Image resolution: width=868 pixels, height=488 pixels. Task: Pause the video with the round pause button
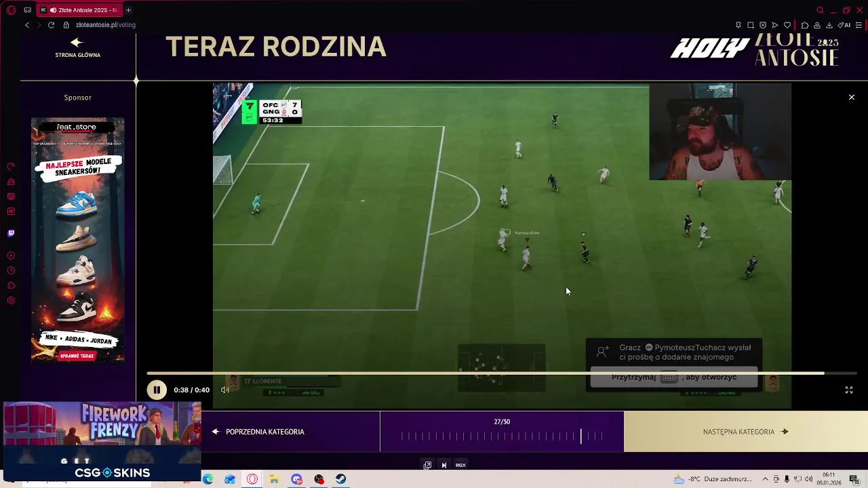click(157, 390)
